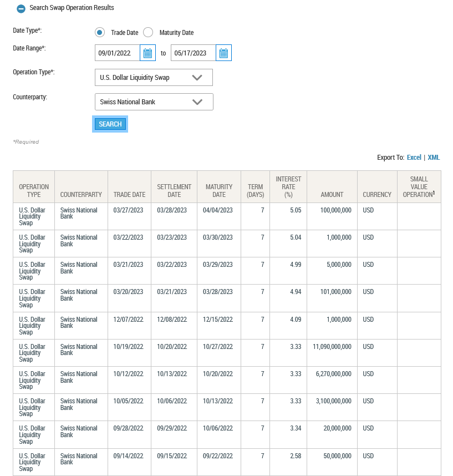Click the SMALL VALUE OPERATION column header

[x=419, y=187]
